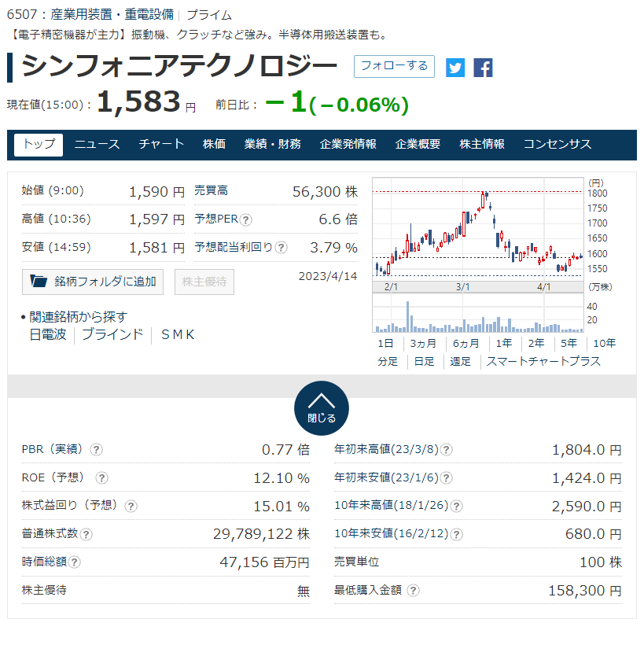Click the current price 1,583
Image resolution: width=644 pixels, height=656 pixels.
[139, 102]
